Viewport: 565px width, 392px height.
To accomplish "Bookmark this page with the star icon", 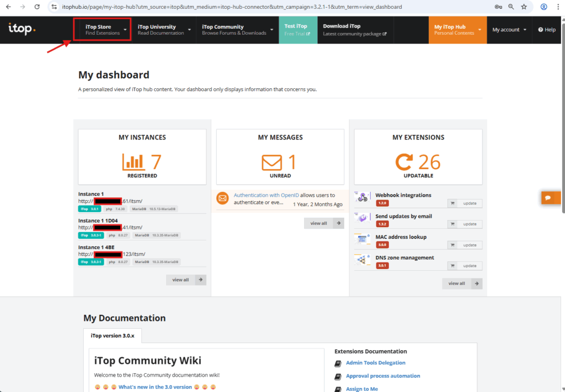I will 524,7.
